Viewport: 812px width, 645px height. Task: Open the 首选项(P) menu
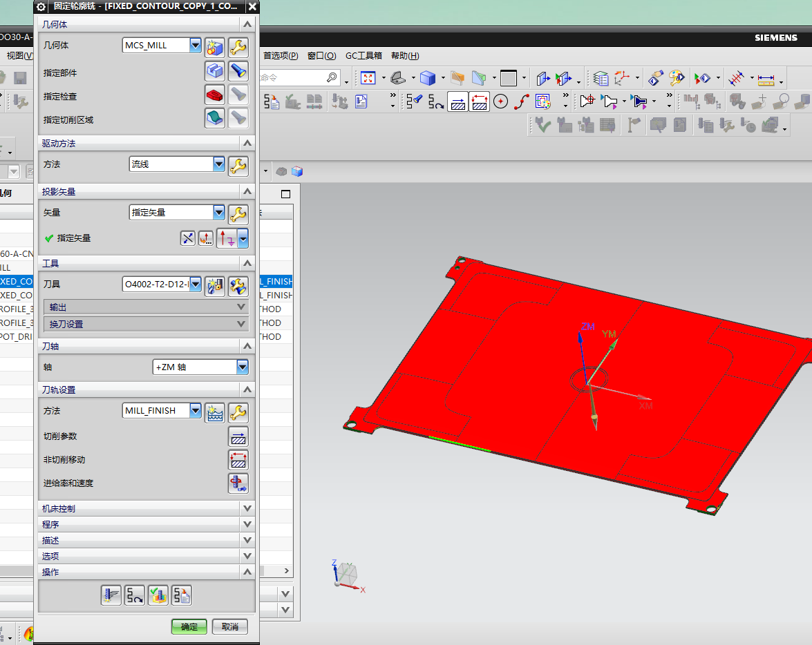coord(281,55)
